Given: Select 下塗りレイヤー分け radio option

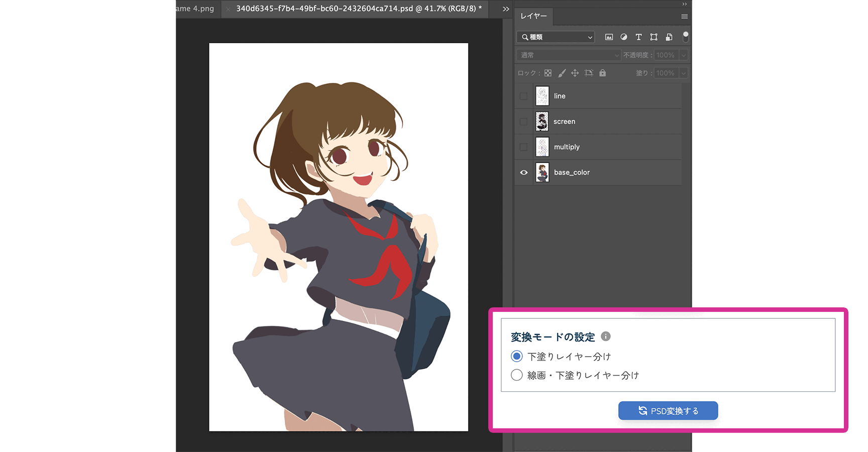Looking at the screenshot, I should pyautogui.click(x=517, y=357).
